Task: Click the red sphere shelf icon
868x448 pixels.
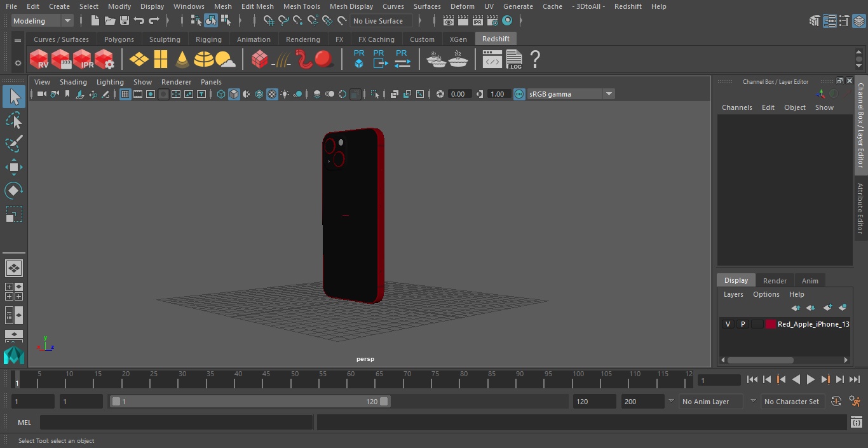Action: (x=324, y=60)
